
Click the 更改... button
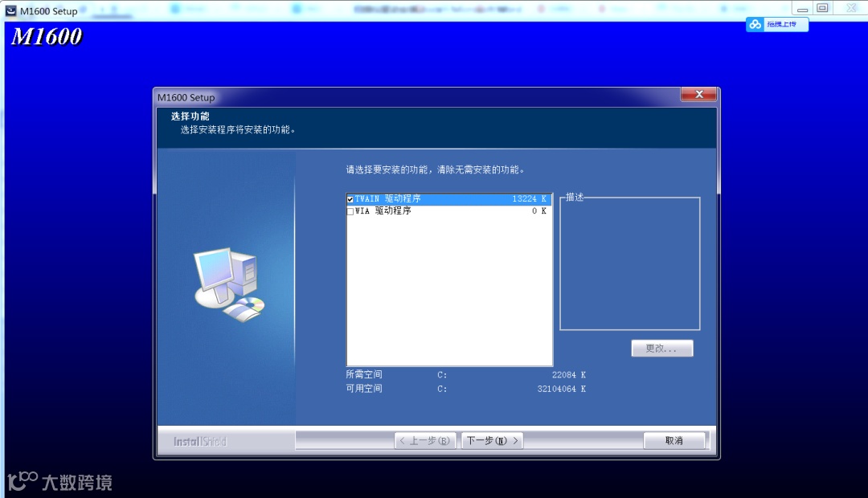(x=662, y=348)
